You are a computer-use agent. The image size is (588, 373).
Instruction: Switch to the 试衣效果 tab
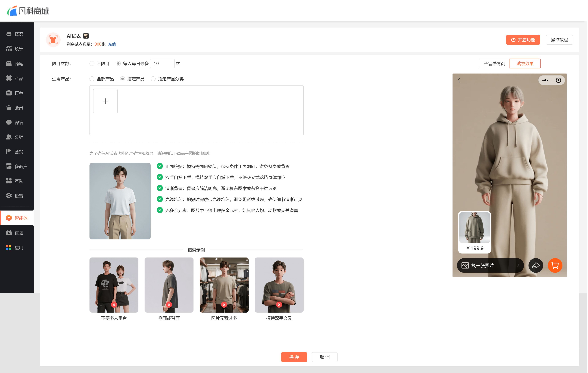coord(525,63)
